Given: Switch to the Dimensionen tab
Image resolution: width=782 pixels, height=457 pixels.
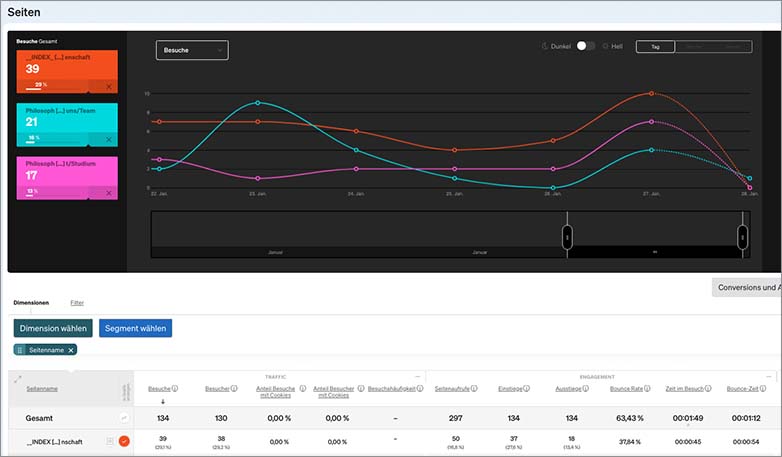Looking at the screenshot, I should click(31, 303).
